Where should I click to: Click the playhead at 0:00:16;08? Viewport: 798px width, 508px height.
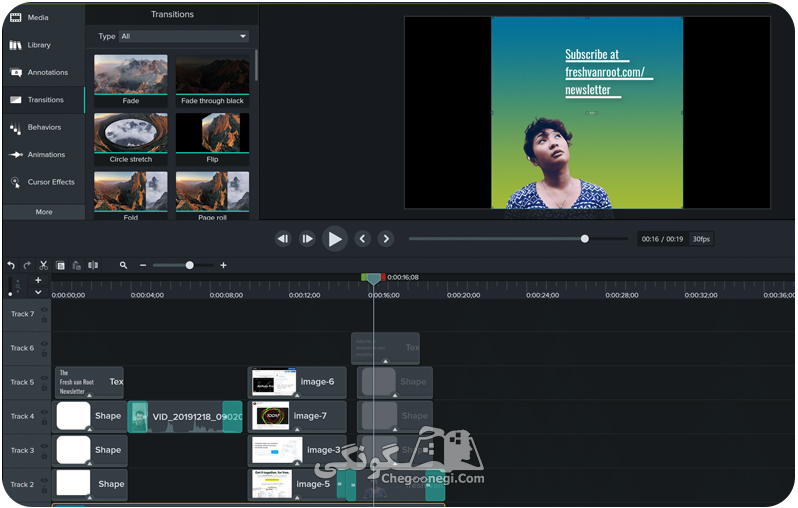pos(373,278)
